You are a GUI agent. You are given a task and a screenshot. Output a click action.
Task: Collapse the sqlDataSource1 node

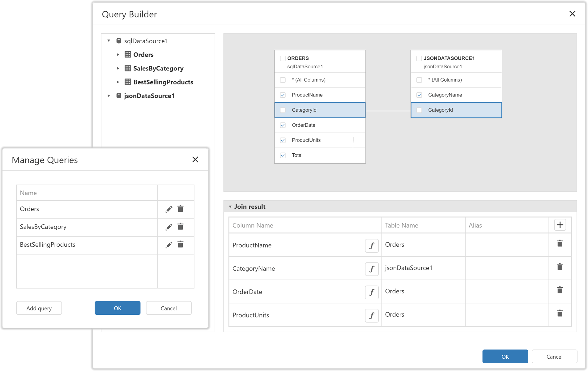click(109, 41)
